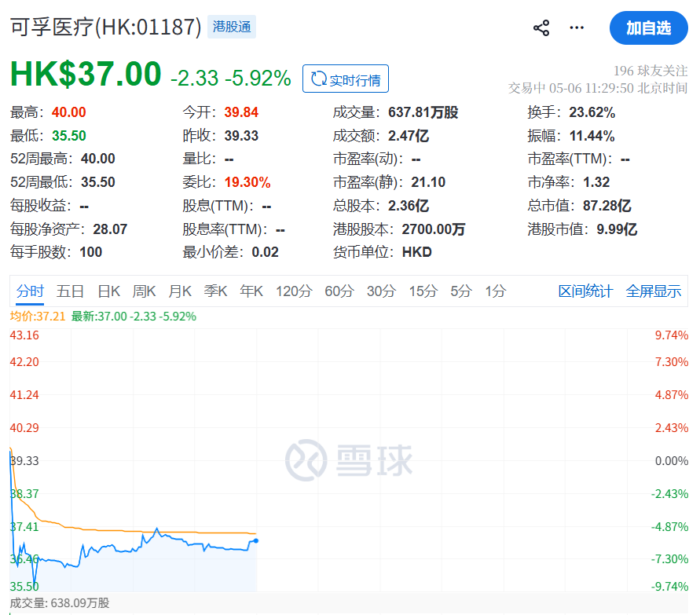The width and height of the screenshot is (700, 615).
Task: Click the 总市值 value 87.28亿
Action: tap(607, 205)
